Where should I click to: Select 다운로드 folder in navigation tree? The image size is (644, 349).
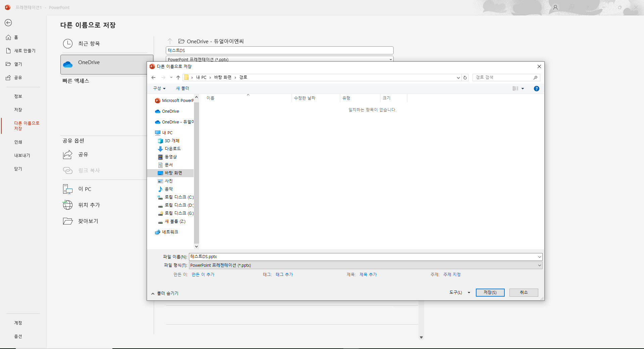pyautogui.click(x=172, y=149)
